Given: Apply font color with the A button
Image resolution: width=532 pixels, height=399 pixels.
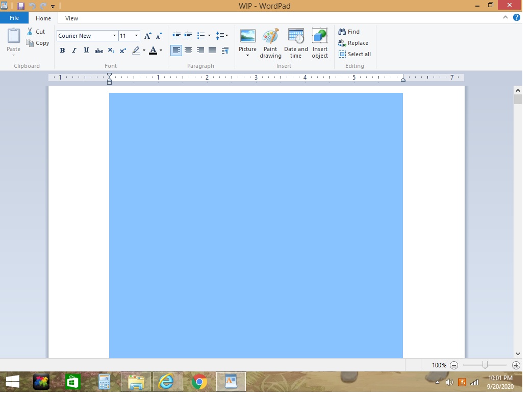Looking at the screenshot, I should 153,51.
